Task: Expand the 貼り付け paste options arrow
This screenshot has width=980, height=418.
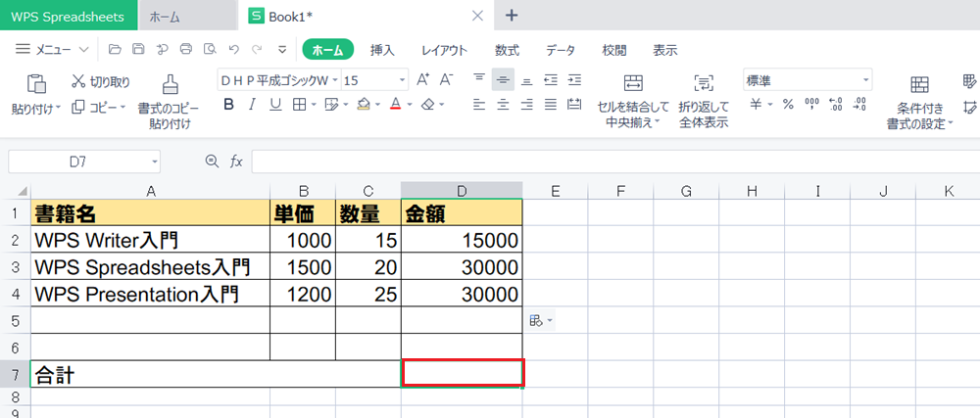Action: 59,109
